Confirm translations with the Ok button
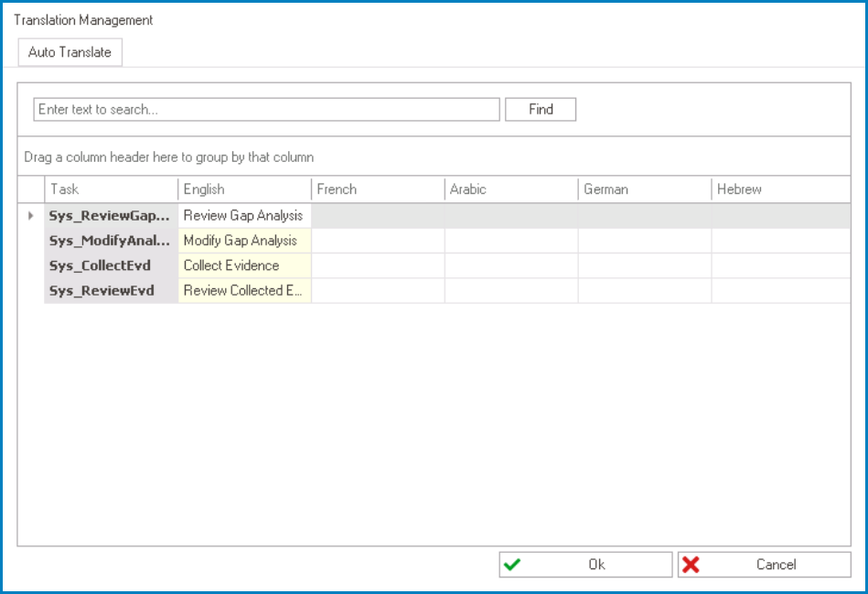 585,564
